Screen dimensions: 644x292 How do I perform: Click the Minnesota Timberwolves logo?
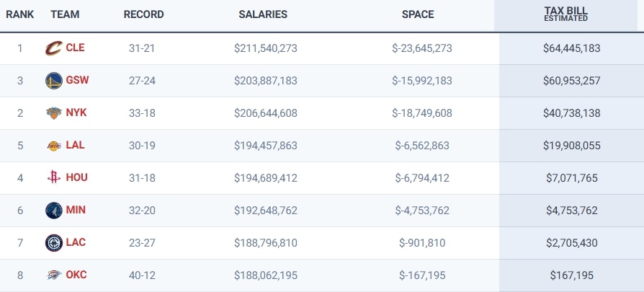click(x=53, y=210)
